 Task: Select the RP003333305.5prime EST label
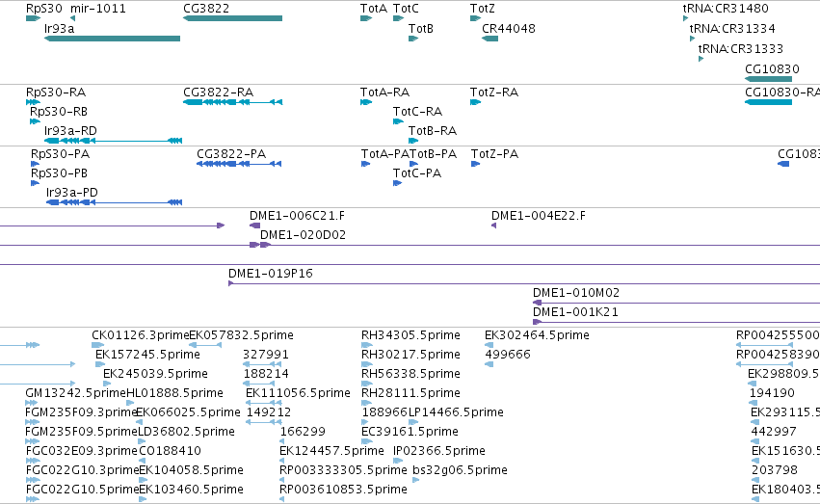point(343,470)
